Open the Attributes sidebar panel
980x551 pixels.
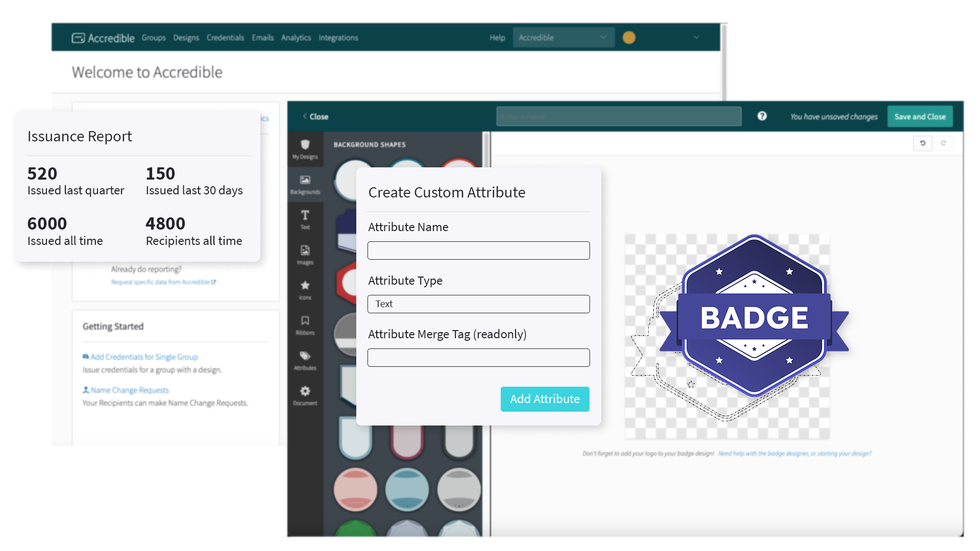(x=305, y=360)
